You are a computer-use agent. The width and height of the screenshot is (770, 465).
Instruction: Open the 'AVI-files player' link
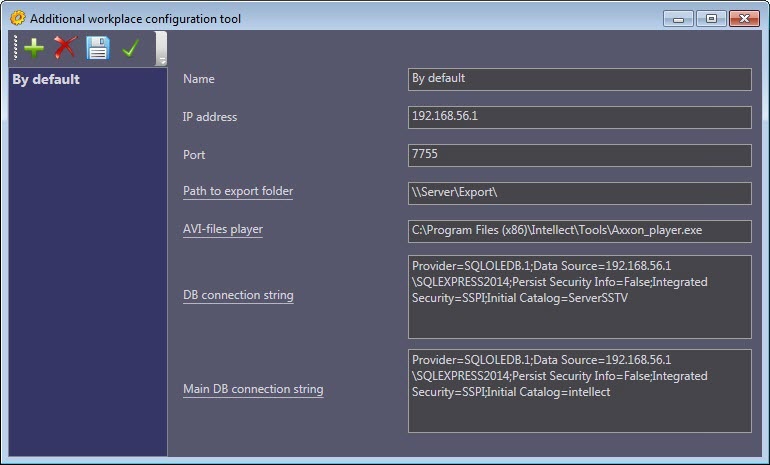click(x=223, y=229)
